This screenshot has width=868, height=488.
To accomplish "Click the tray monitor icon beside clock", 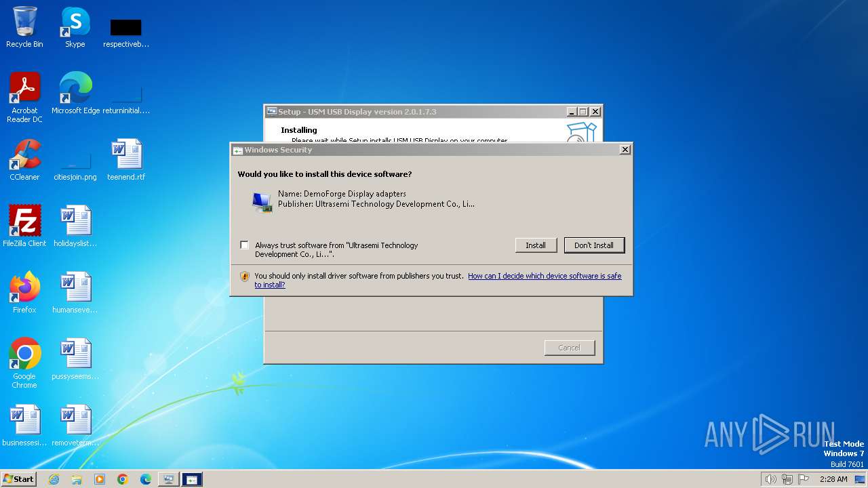I will point(860,479).
